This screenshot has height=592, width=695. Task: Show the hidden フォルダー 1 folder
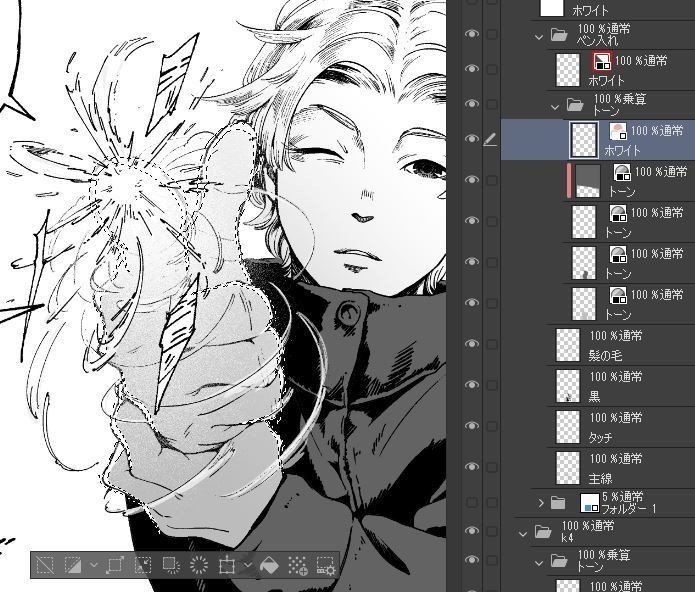(472, 502)
